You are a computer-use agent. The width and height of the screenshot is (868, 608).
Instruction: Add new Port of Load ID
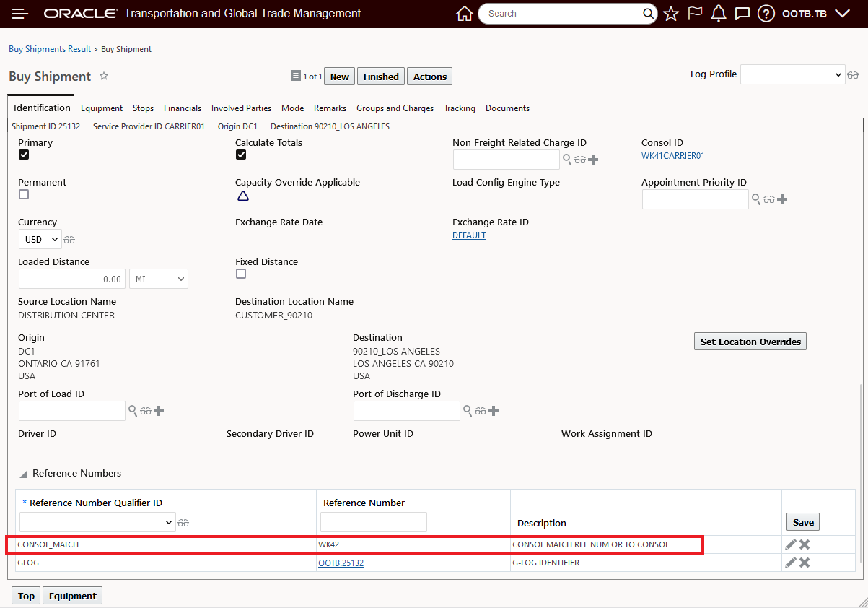[159, 411]
